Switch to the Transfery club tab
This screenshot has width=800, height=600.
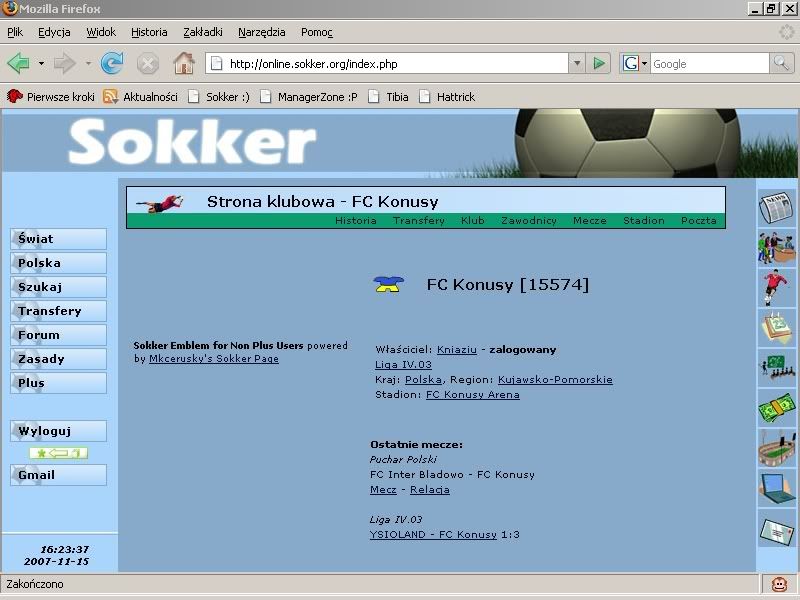click(418, 220)
